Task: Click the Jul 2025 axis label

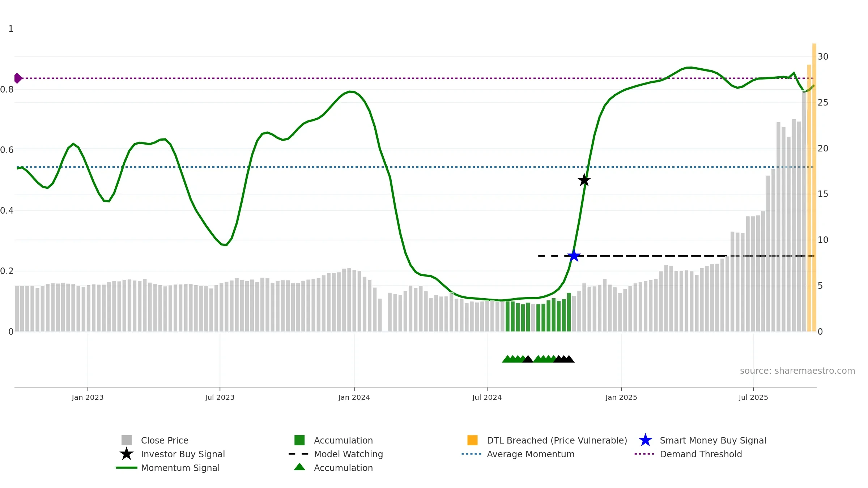Action: [753, 397]
